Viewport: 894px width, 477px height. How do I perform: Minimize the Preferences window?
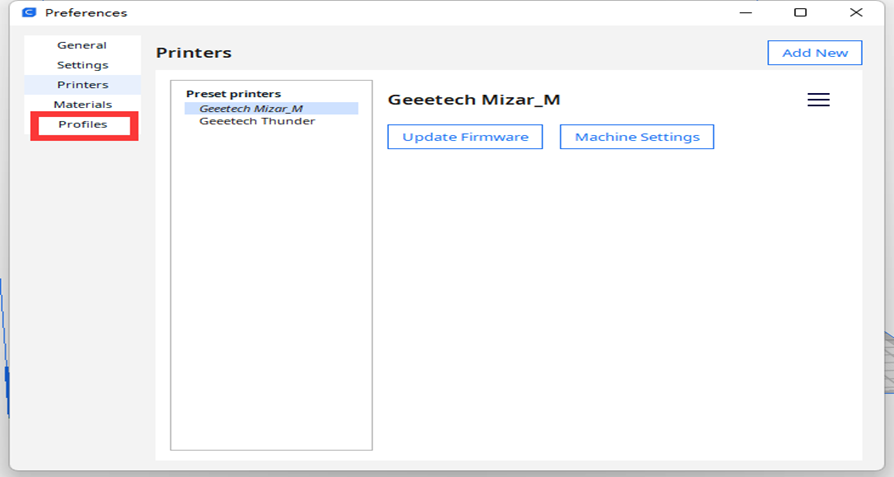coord(746,13)
